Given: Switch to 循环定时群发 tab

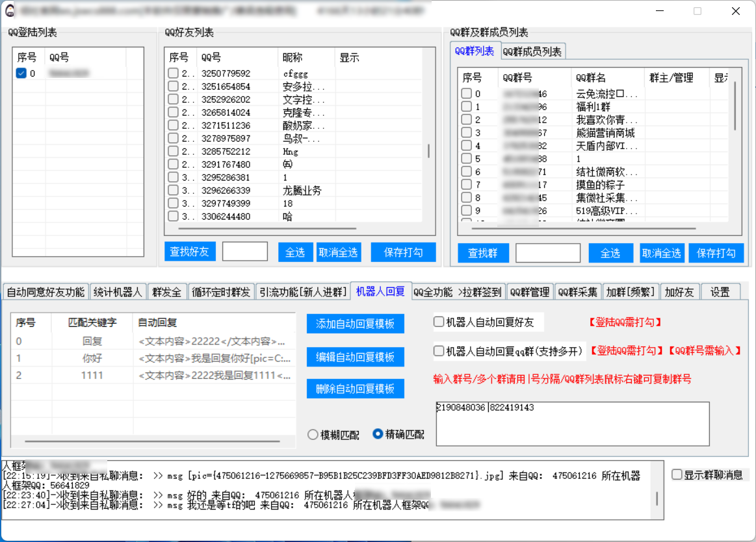Looking at the screenshot, I should (221, 292).
